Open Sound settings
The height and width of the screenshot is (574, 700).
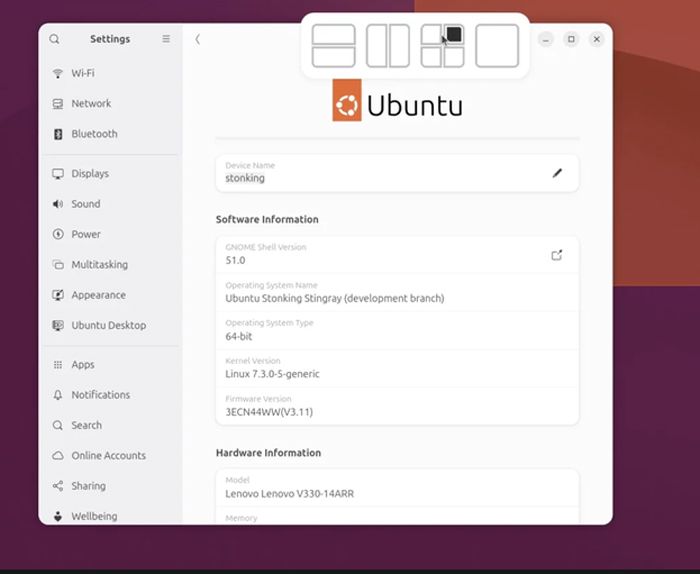click(x=112, y=204)
